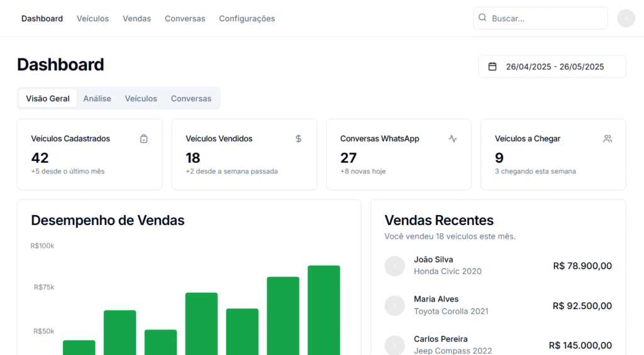The height and width of the screenshot is (355, 644).
Task: Click the magnifier search icon
Action: 482,18
